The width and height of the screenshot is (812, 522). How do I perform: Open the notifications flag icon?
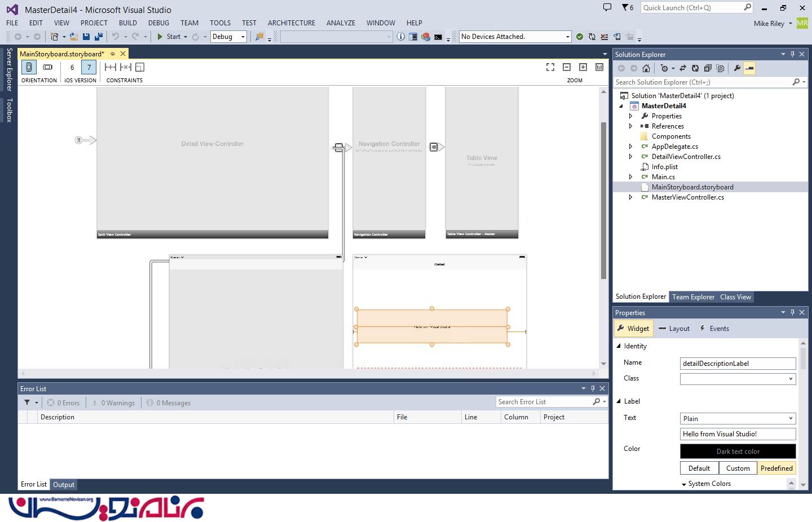tap(627, 7)
